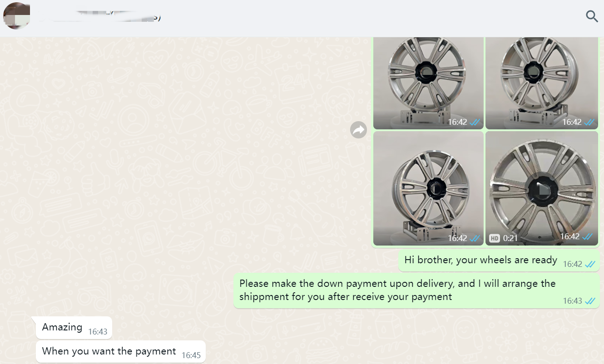Open the contact's profile picture
This screenshot has width=604, height=364.
17,16
